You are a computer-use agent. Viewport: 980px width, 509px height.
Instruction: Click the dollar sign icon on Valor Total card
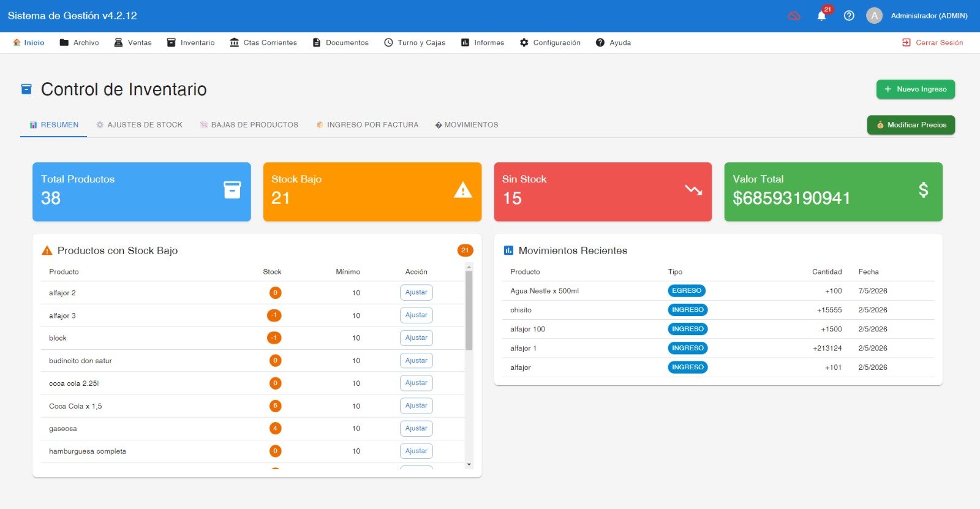click(923, 190)
